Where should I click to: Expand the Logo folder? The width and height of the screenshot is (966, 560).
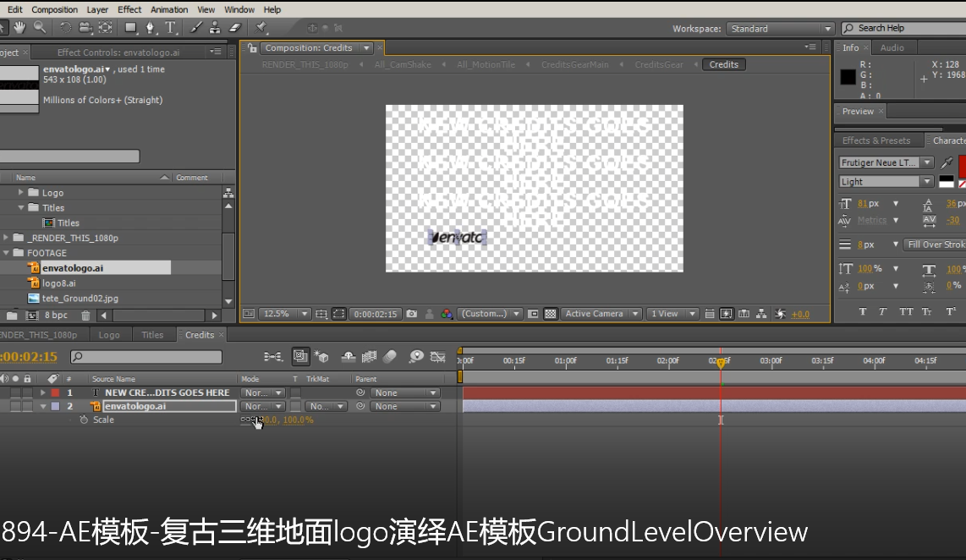point(21,193)
